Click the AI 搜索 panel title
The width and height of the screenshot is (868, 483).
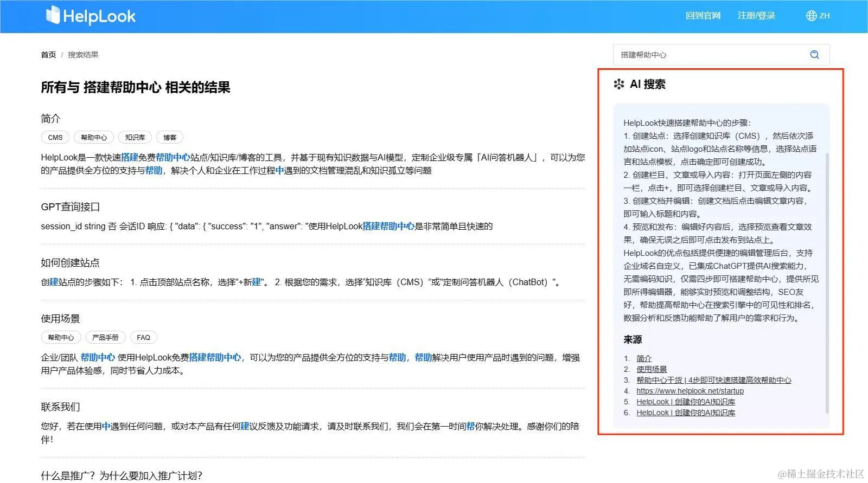647,84
